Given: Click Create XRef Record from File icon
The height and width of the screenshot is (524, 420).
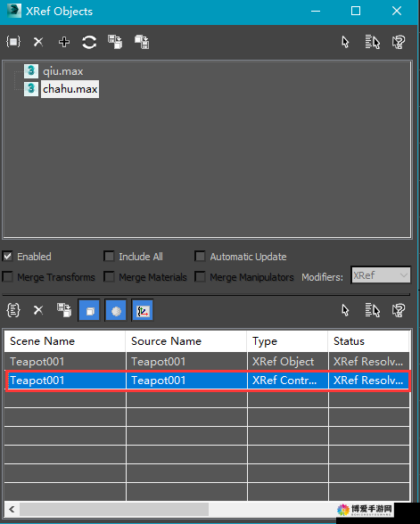Looking at the screenshot, I should tap(13, 42).
